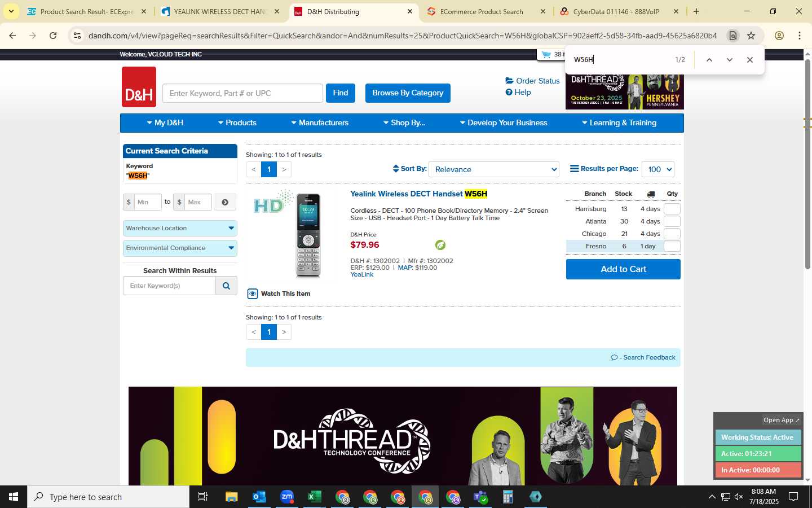Click the Find button
The image size is (812, 508).
tap(341, 93)
